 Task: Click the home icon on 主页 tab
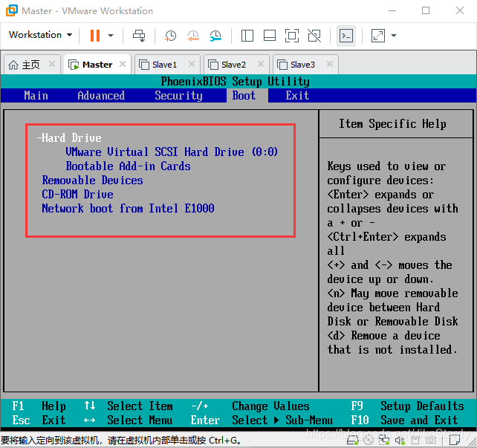pos(13,65)
